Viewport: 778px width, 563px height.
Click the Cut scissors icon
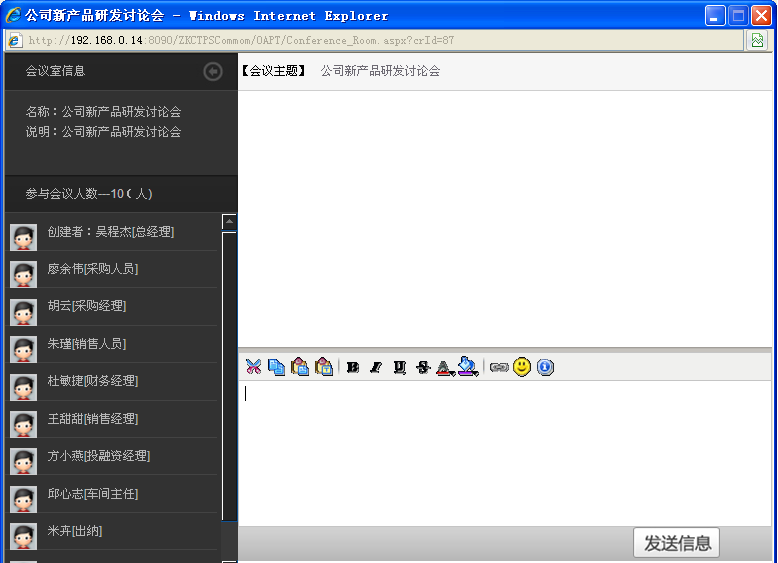[253, 367]
